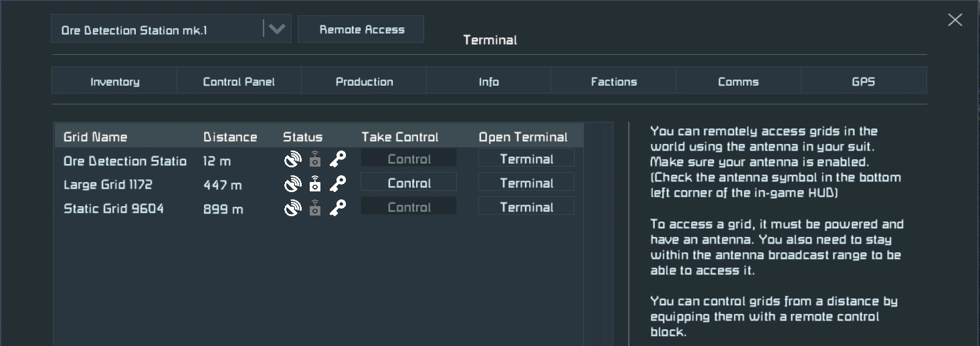Switch to the Inventory tab
980x346 pixels.
coord(114,82)
